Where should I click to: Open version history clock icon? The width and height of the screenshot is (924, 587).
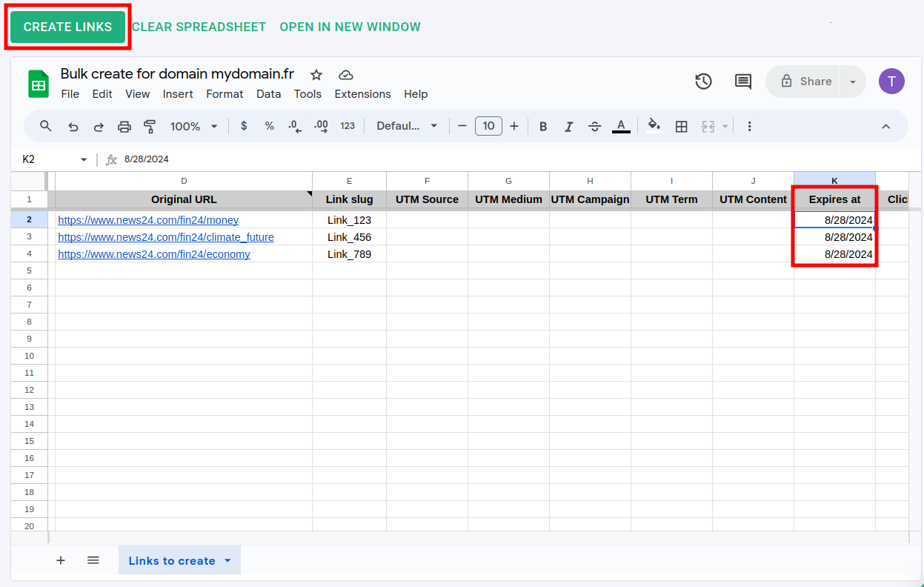tap(703, 82)
